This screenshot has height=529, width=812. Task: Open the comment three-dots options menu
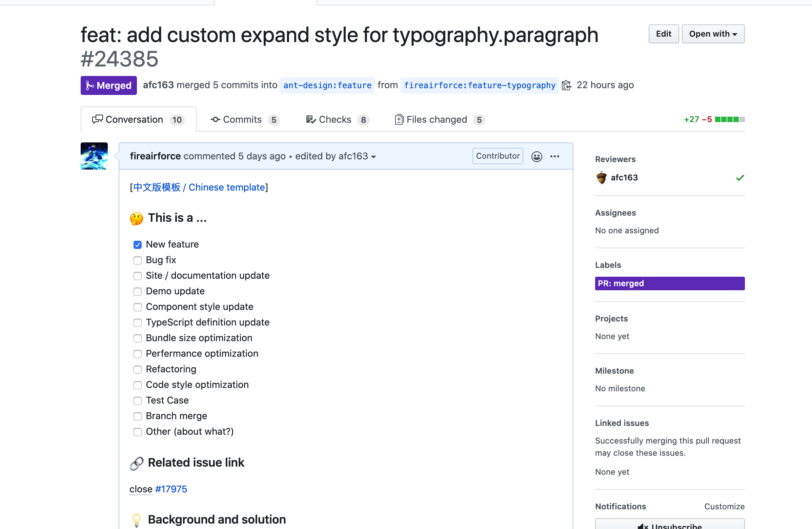pos(554,156)
